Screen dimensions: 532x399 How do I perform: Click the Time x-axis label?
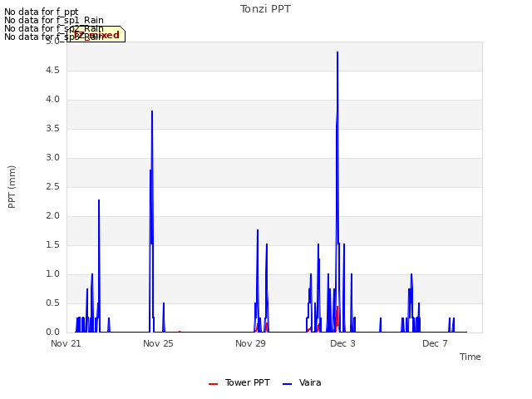click(470, 357)
